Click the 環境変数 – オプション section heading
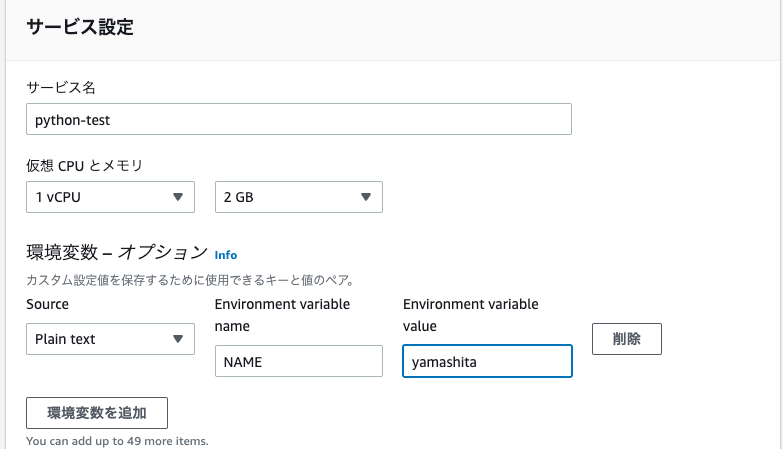The image size is (783, 449). (117, 253)
